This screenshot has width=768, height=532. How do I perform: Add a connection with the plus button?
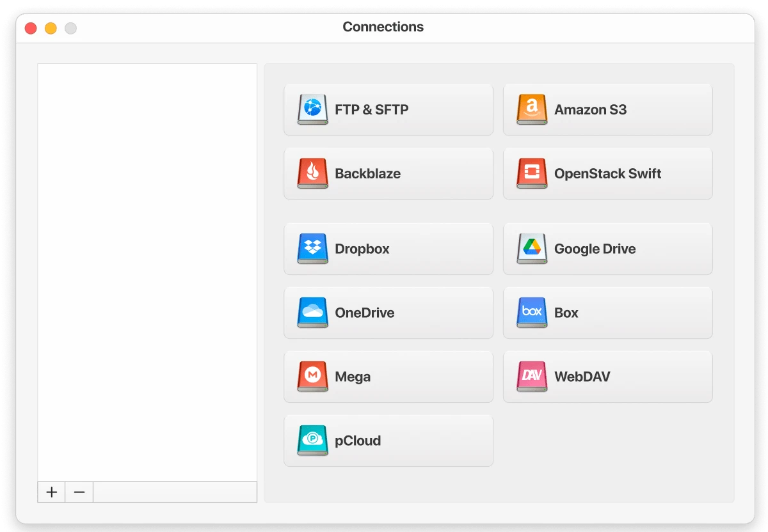click(52, 492)
